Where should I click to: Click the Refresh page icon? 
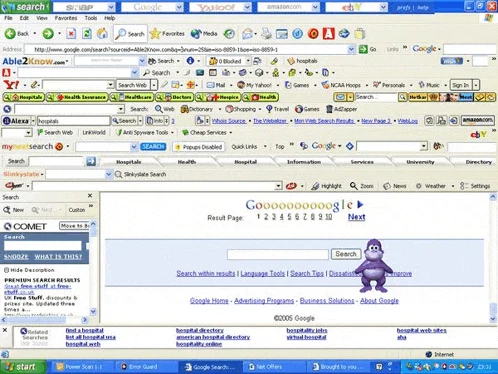coord(87,33)
